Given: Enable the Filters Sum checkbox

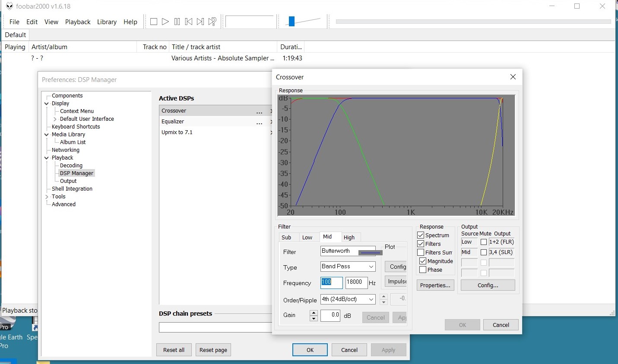Looking at the screenshot, I should [421, 252].
